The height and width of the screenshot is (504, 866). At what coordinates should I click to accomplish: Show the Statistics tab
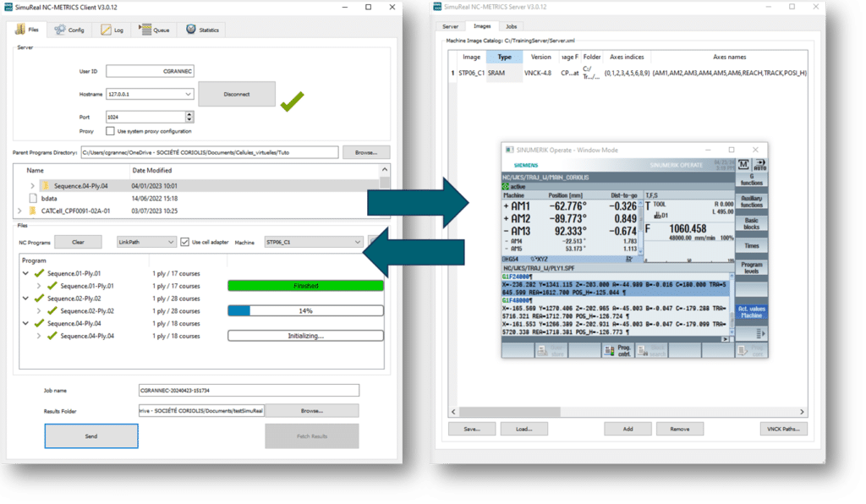[x=202, y=30]
